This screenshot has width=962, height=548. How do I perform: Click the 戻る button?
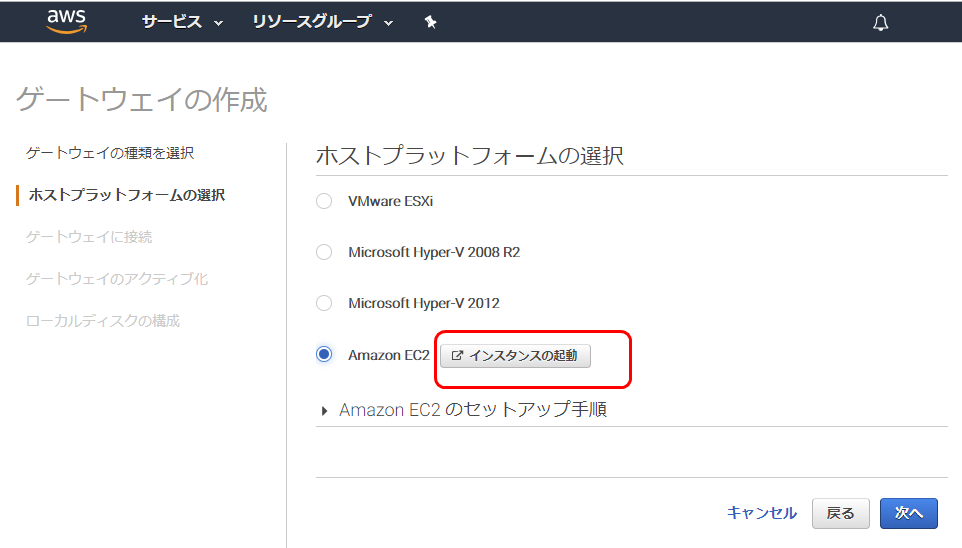pyautogui.click(x=841, y=513)
